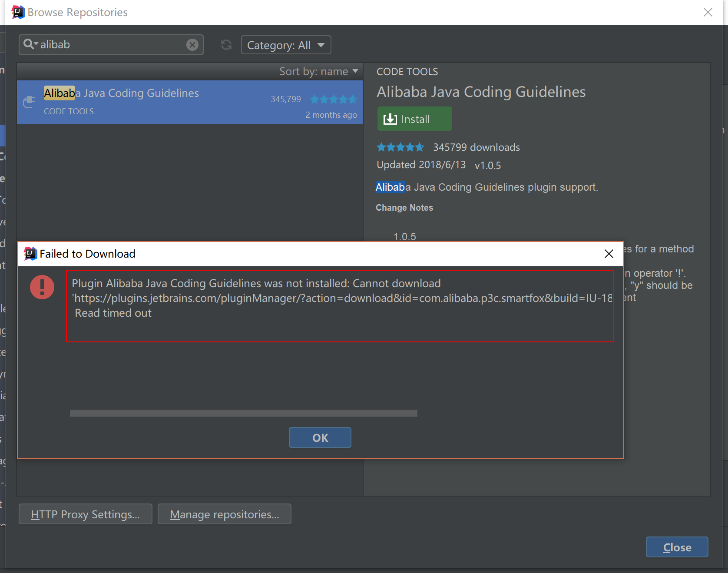Image resolution: width=728 pixels, height=573 pixels.
Task: Close the Failed to Download dialog with the X
Action: [x=609, y=254]
